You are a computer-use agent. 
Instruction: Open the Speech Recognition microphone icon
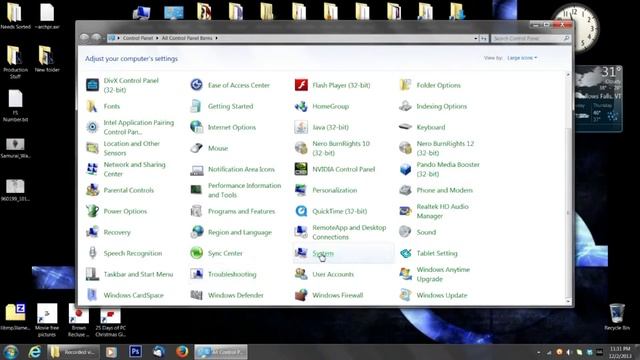click(x=92, y=253)
